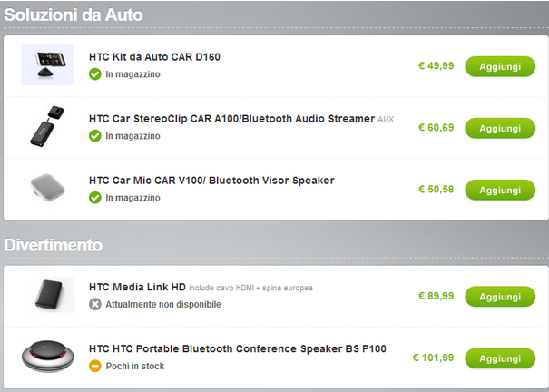Click the green checkmark icon under Car StereoClip
Viewport: 549px width, 392px height.
(95, 136)
